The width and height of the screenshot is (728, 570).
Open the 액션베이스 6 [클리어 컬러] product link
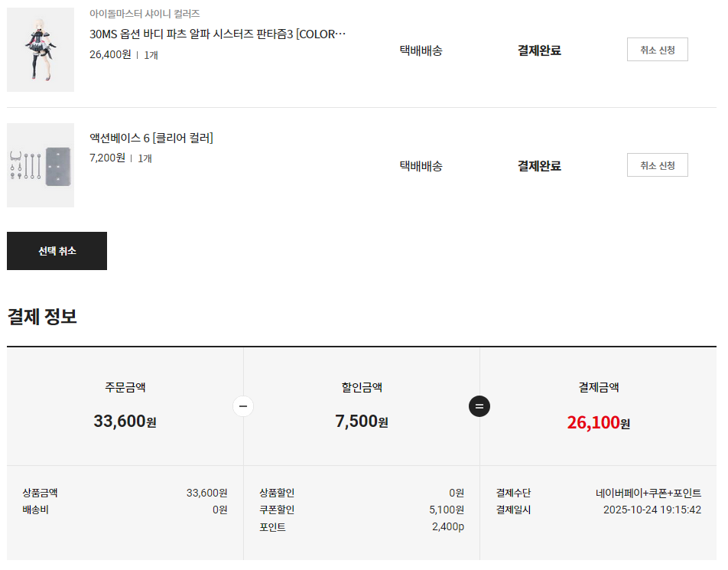point(151,138)
